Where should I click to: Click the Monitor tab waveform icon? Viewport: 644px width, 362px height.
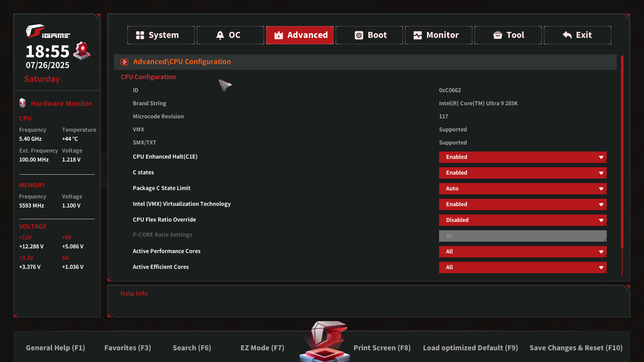click(x=418, y=35)
